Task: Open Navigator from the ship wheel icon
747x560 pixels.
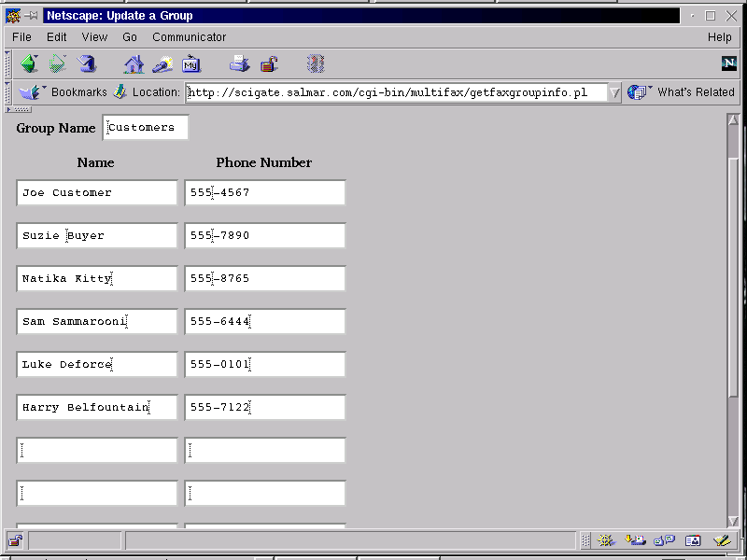Action: (606, 540)
